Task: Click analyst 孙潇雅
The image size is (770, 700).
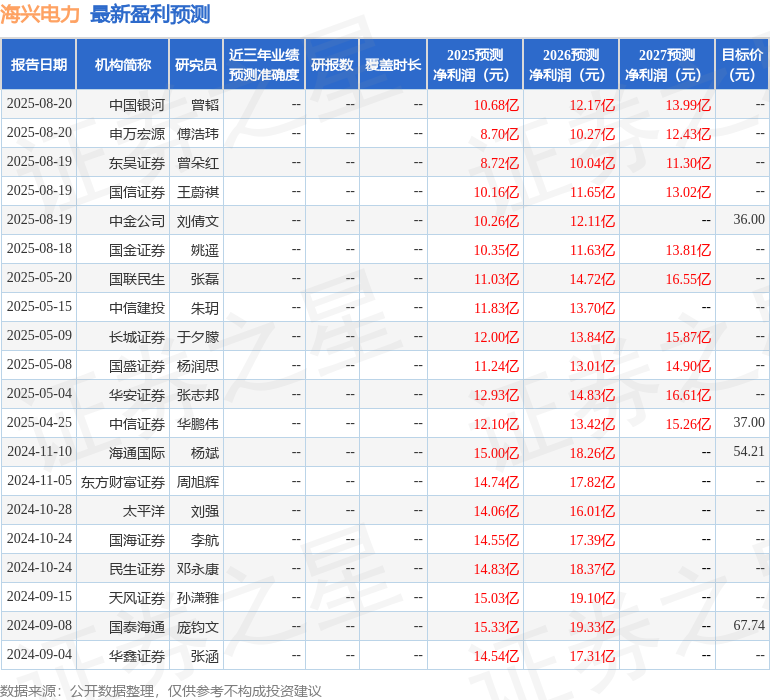Action: pyautogui.click(x=197, y=597)
